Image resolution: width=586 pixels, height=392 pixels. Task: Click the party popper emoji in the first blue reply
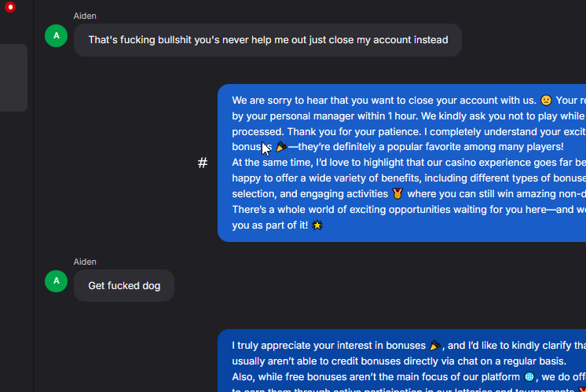coord(281,147)
